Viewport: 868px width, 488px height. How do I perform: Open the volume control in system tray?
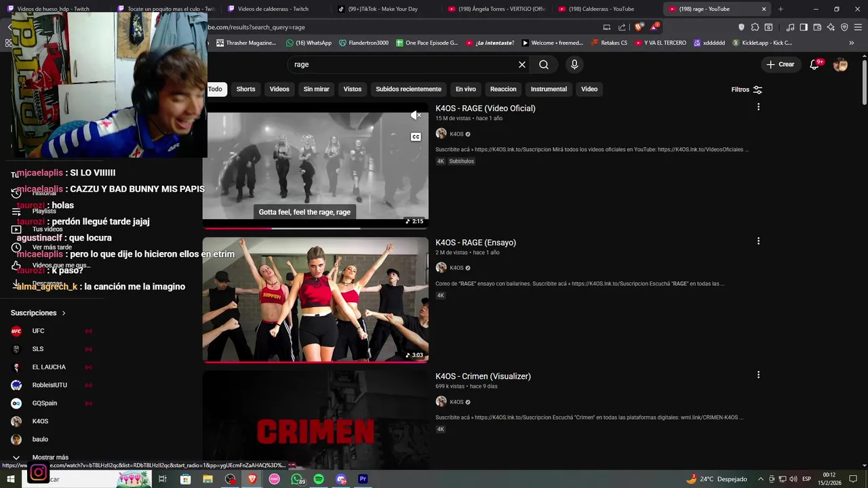tap(793, 479)
